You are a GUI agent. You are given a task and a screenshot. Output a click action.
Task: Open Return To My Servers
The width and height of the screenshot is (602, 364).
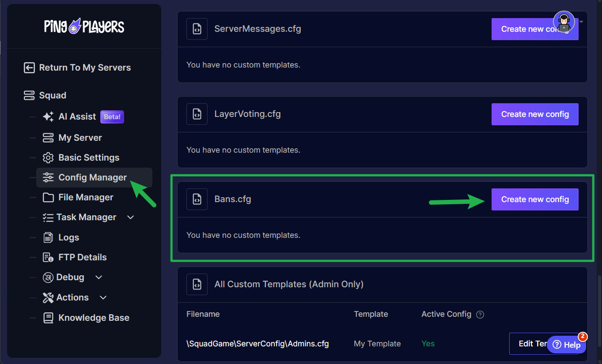pyautogui.click(x=77, y=68)
